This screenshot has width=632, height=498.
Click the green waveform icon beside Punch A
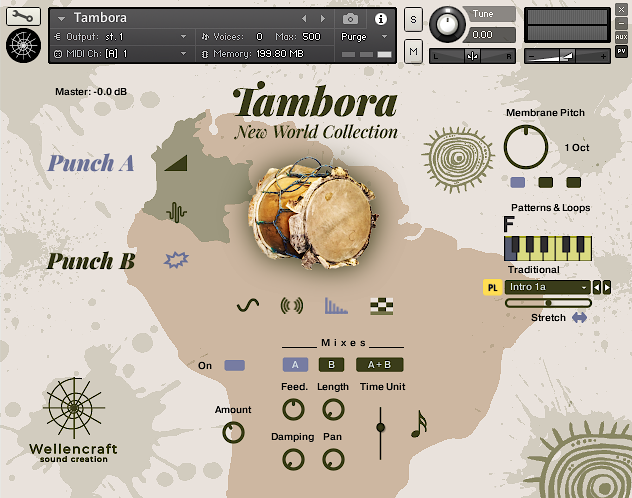pyautogui.click(x=177, y=212)
